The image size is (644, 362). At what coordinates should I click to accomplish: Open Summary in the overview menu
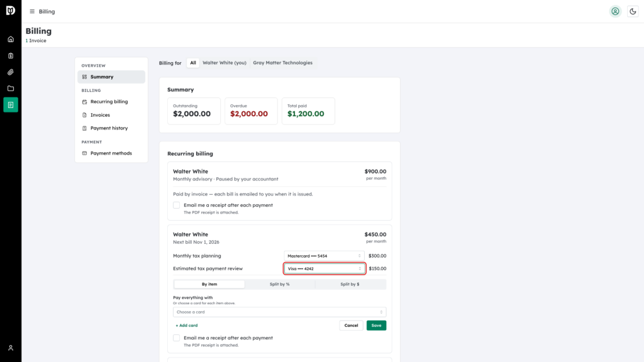111,77
